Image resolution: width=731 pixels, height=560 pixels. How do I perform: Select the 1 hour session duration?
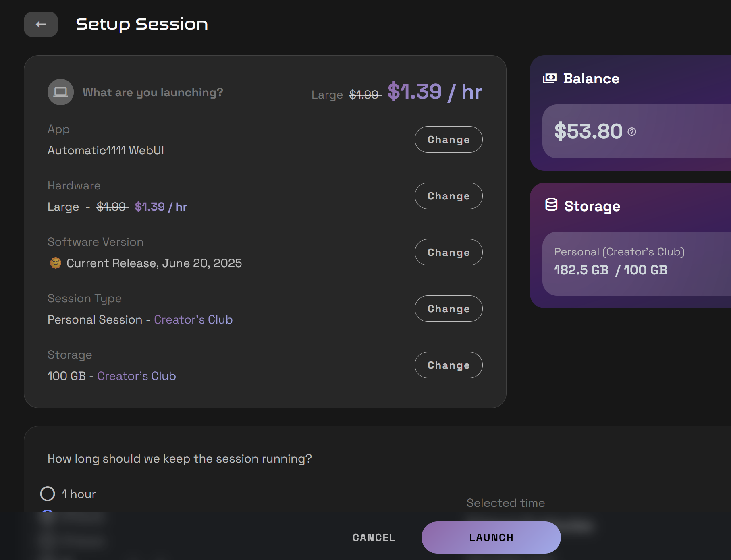point(48,494)
